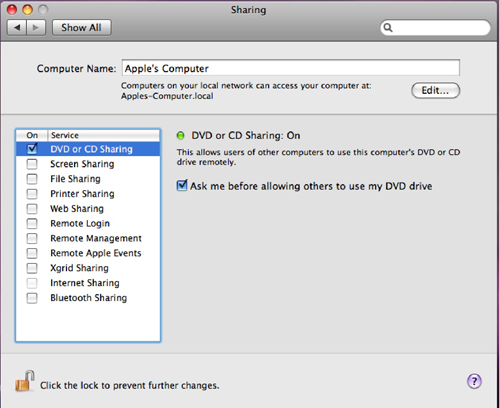Click the lock icon to prevent changes
500x408 pixels.
pyautogui.click(x=25, y=381)
